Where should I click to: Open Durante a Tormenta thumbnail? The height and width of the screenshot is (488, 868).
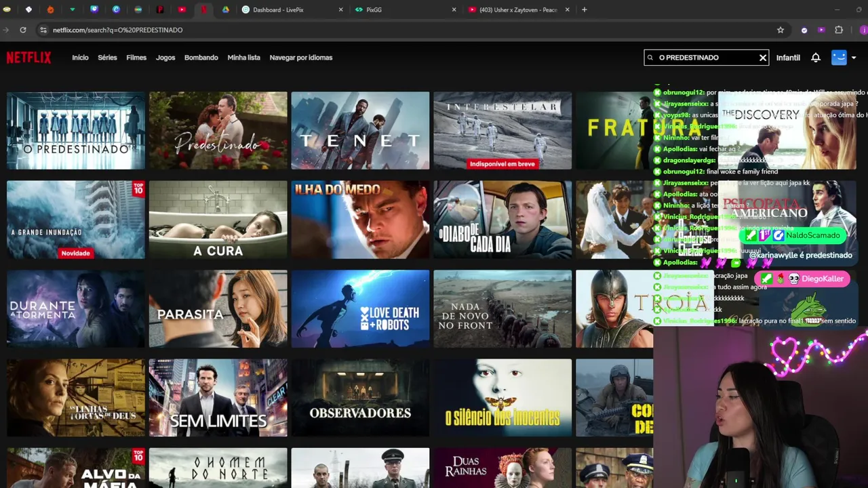click(x=76, y=308)
